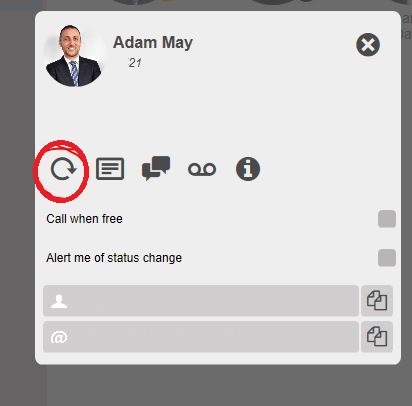Start a chat with the speech bubbles icon
Image resolution: width=412 pixels, height=406 pixels.
156,168
